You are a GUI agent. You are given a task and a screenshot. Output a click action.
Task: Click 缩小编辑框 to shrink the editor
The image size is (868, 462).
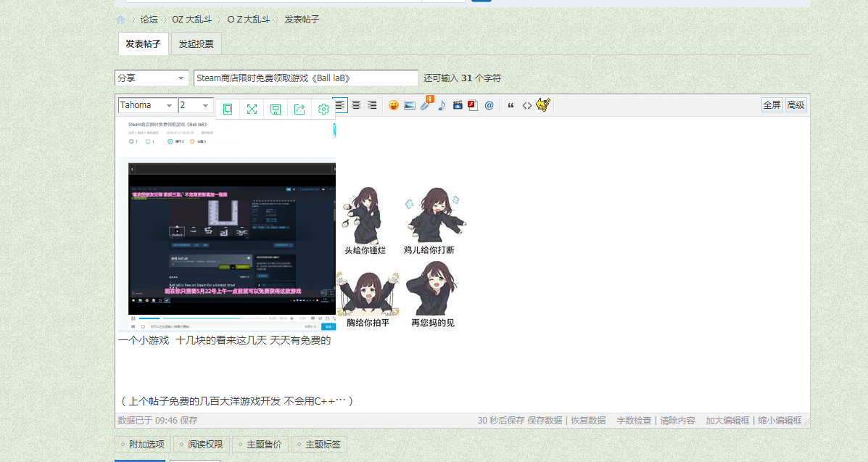tap(780, 421)
